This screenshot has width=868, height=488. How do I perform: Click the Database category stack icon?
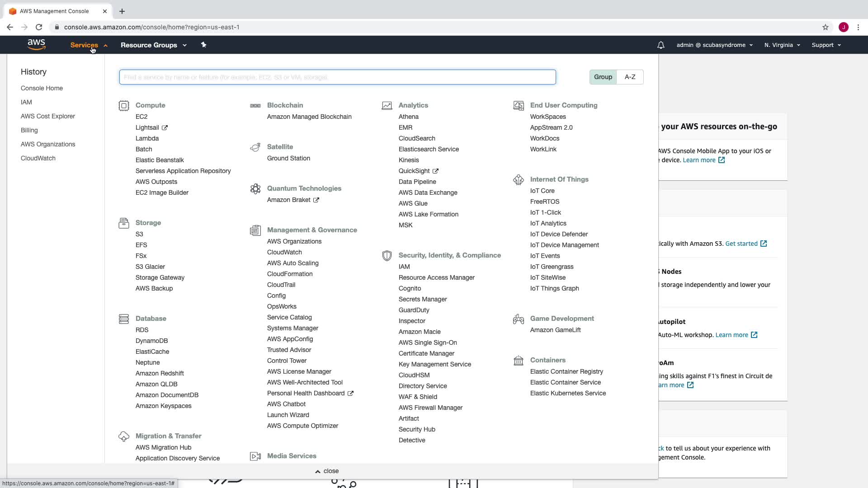click(124, 319)
